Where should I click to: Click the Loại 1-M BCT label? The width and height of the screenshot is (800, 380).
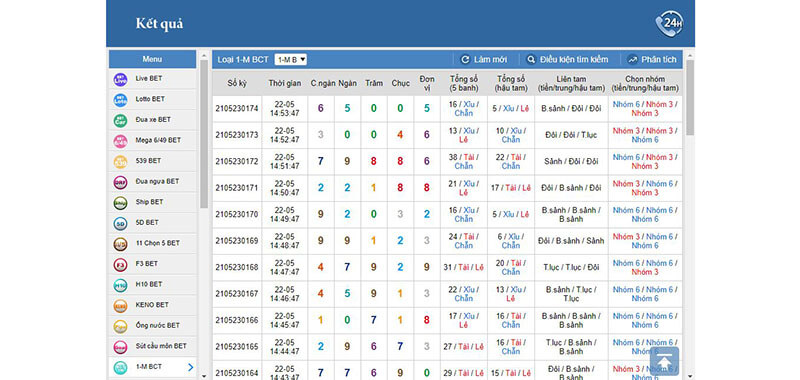click(243, 60)
